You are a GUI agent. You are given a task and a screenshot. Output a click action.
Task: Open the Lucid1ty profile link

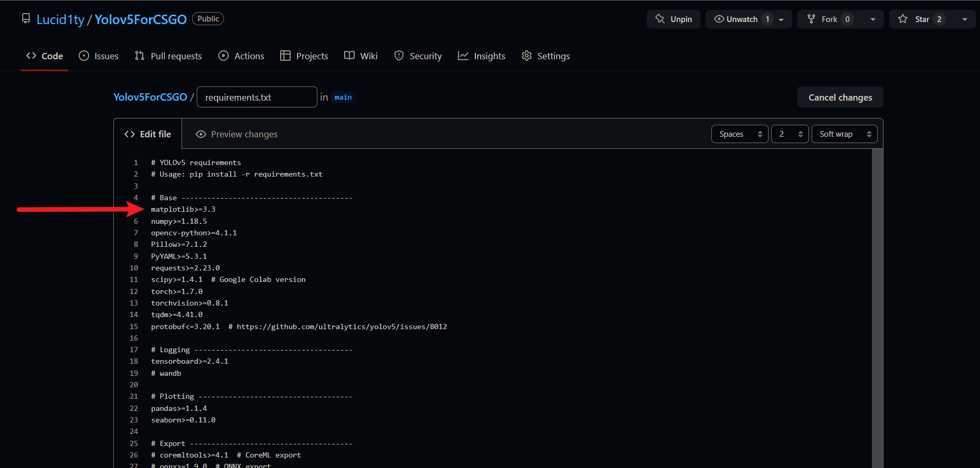60,19
